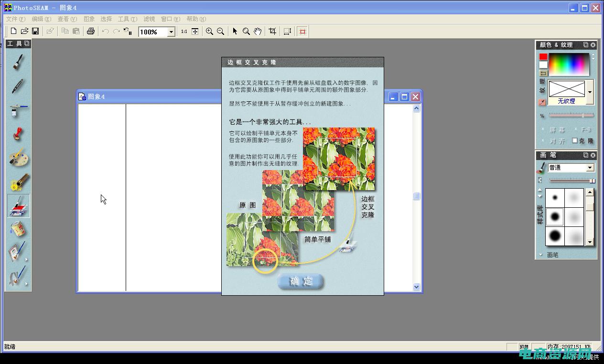This screenshot has width=604, height=364.
Task: Open a file using the folder icon
Action: [x=24, y=32]
